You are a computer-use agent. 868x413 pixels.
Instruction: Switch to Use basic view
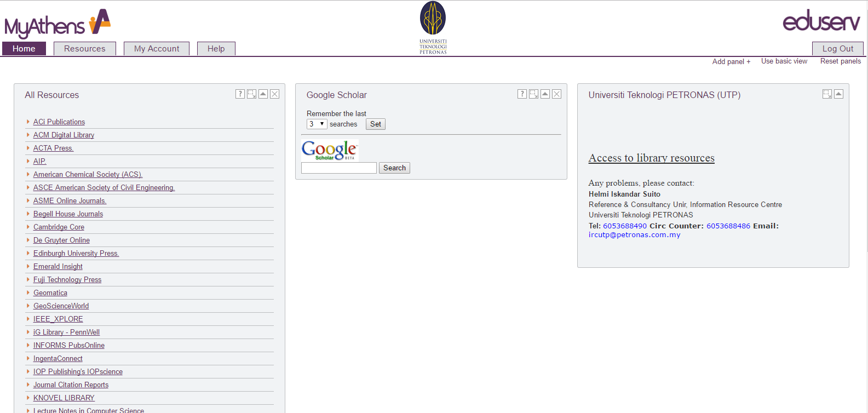tap(784, 61)
